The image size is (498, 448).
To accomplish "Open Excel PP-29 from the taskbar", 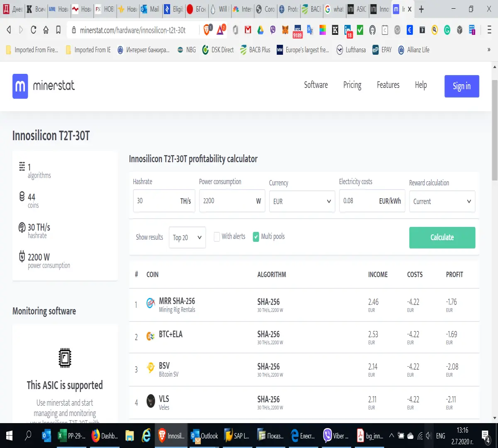I will click(71, 436).
